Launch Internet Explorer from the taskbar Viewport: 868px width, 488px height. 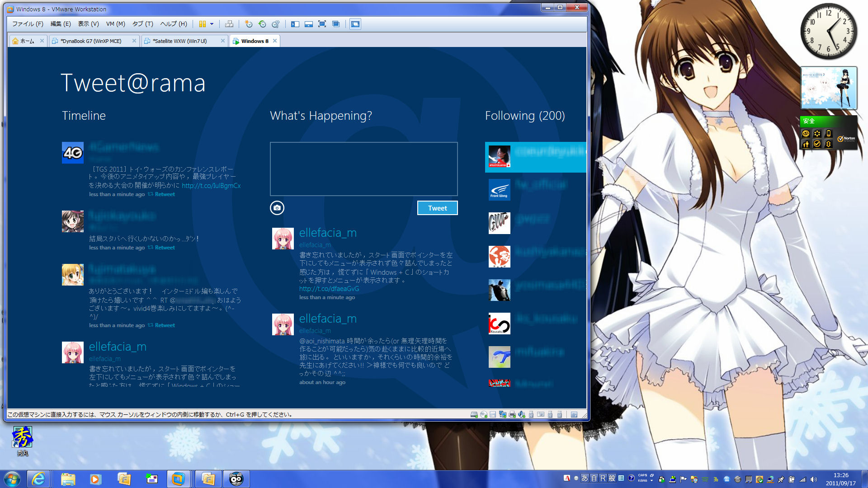pos(38,479)
